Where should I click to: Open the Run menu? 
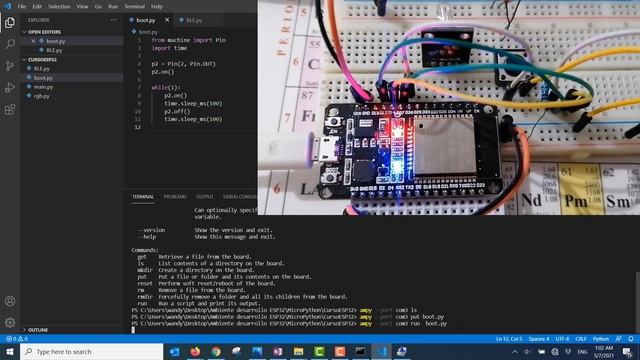click(113, 6)
